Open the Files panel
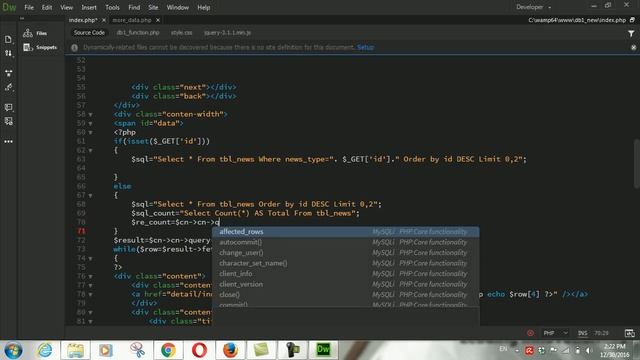The width and height of the screenshot is (640, 360). [35, 33]
